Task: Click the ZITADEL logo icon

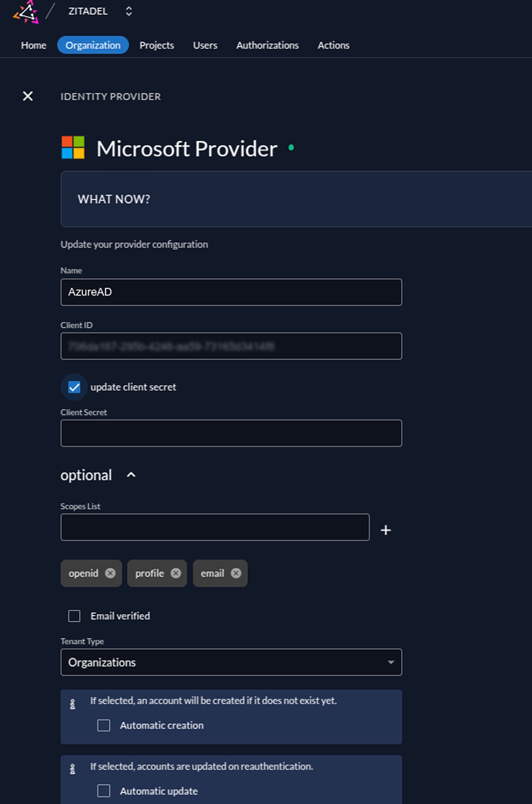Action: click(26, 12)
